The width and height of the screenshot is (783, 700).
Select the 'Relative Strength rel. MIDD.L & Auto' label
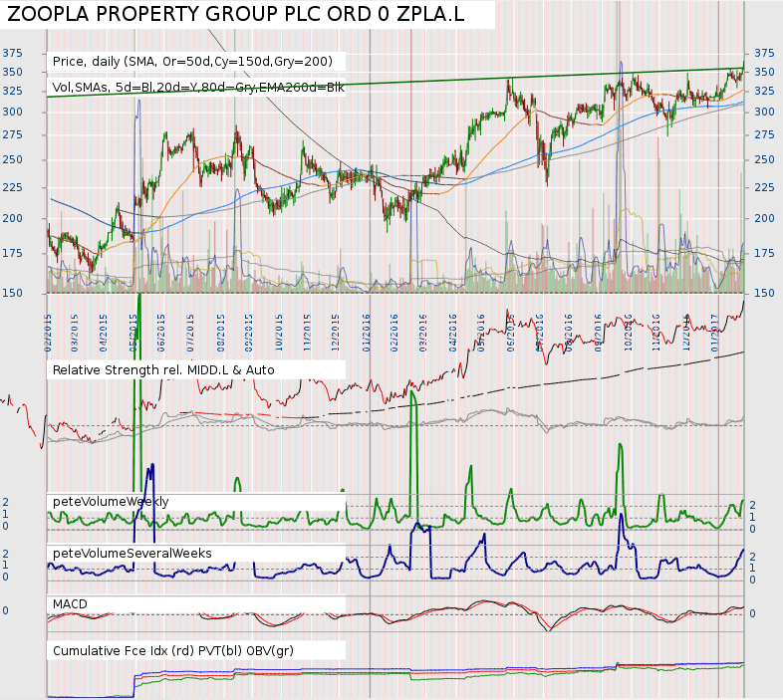point(163,370)
